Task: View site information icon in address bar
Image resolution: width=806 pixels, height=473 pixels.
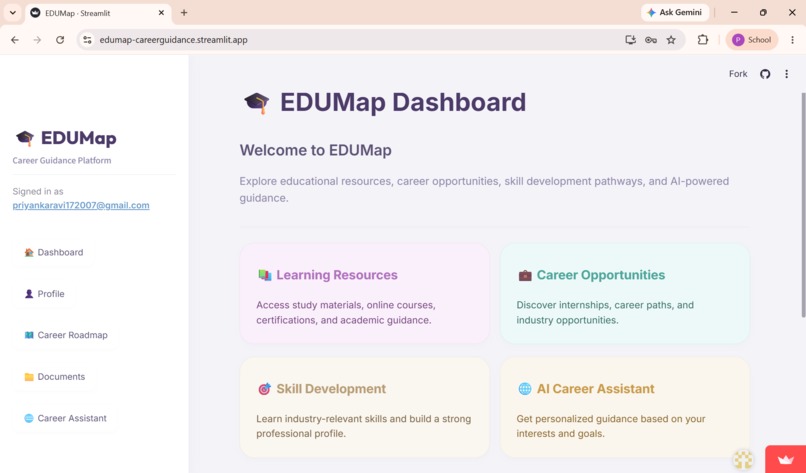Action: tap(87, 40)
